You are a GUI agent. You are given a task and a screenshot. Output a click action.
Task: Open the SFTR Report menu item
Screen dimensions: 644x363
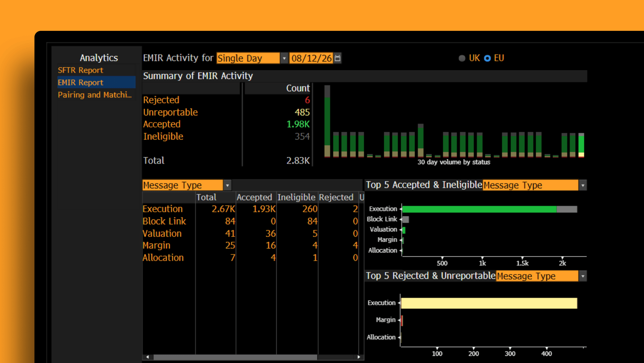coord(80,70)
